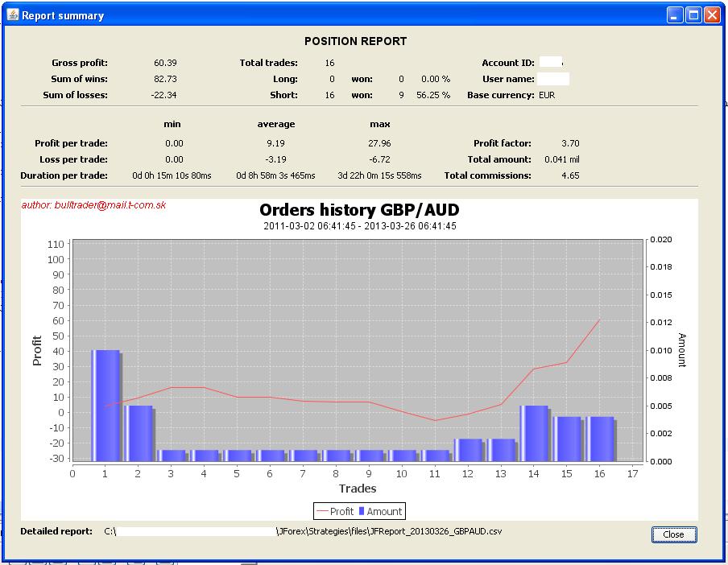Image resolution: width=728 pixels, height=565 pixels.
Task: Click the average profit per trade 9.19
Action: 275,143
